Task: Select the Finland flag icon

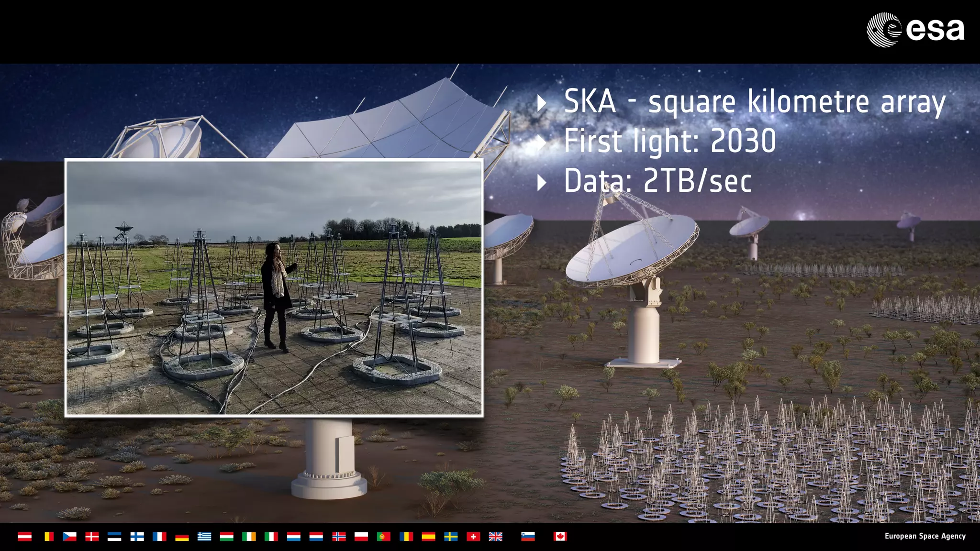Action: [137, 537]
